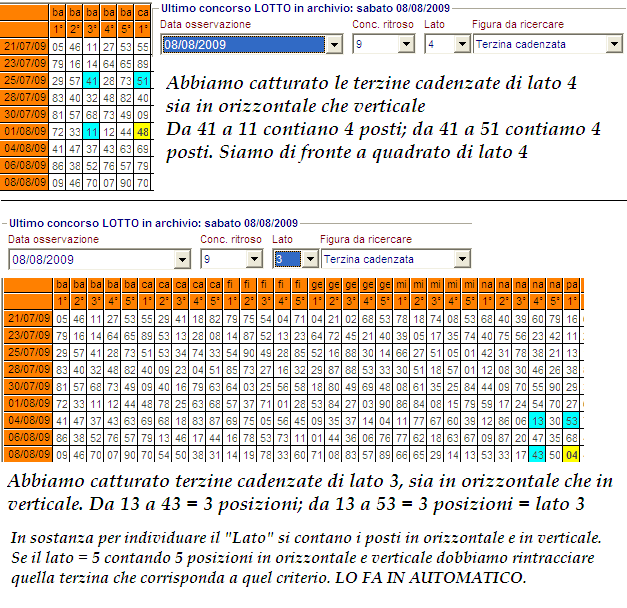The image size is (627, 608).
Task: Click the first 'na' column header in wide table
Action: [486, 285]
